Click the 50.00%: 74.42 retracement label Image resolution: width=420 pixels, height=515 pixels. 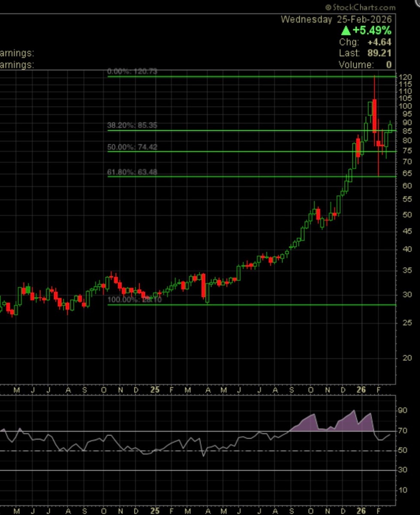tap(132, 147)
